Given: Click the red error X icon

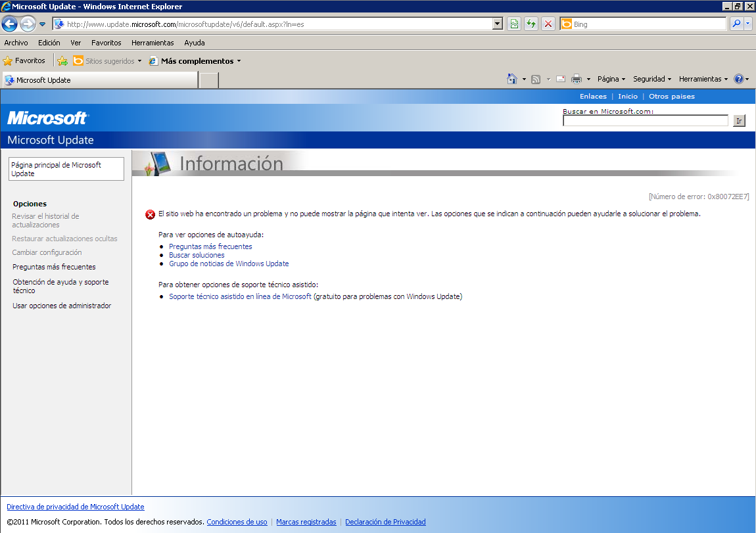Looking at the screenshot, I should click(151, 214).
